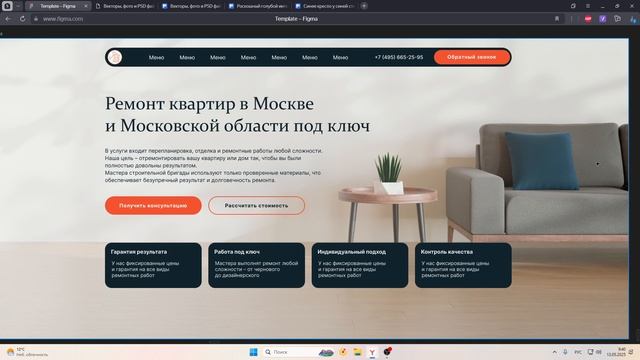Switch the input language indicator РУС

[x=578, y=352]
